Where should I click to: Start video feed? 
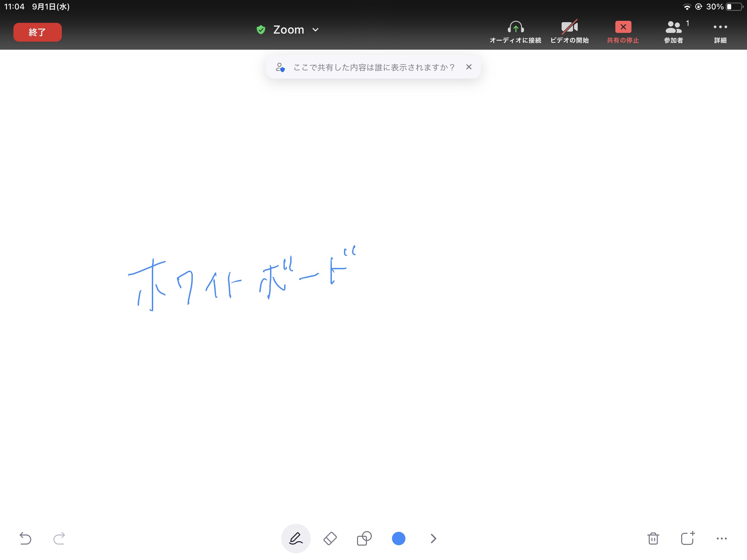pos(569,32)
